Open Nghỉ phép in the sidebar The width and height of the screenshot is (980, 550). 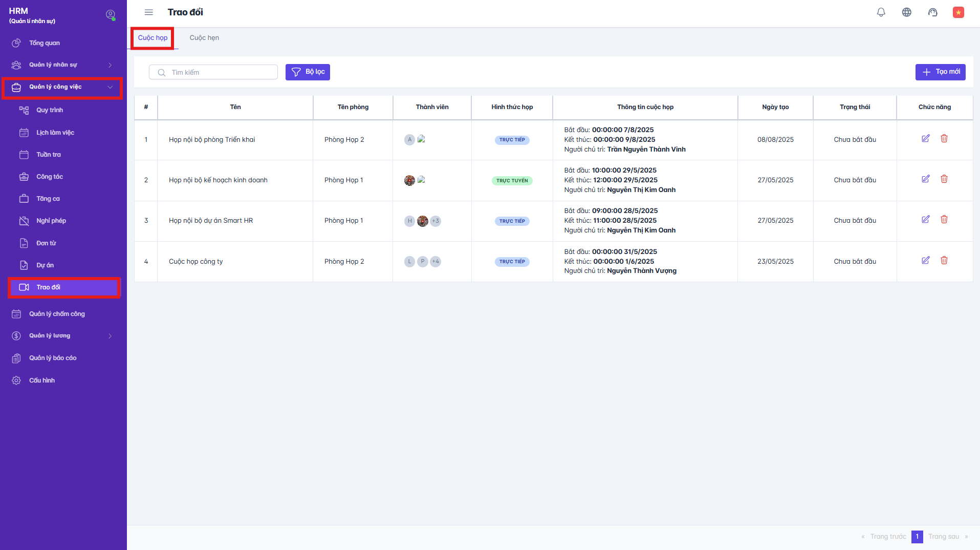(51, 221)
